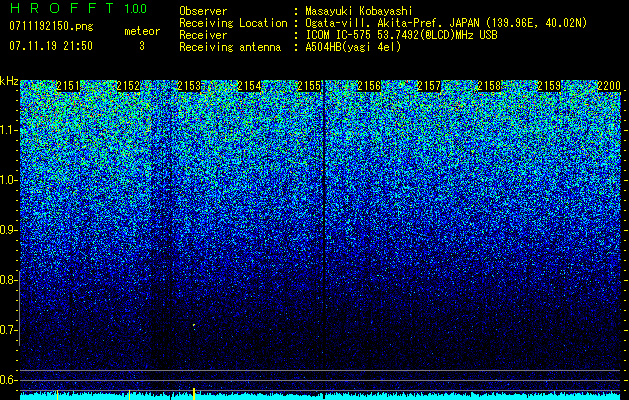Select the file name 0711192150.png

tap(51, 27)
